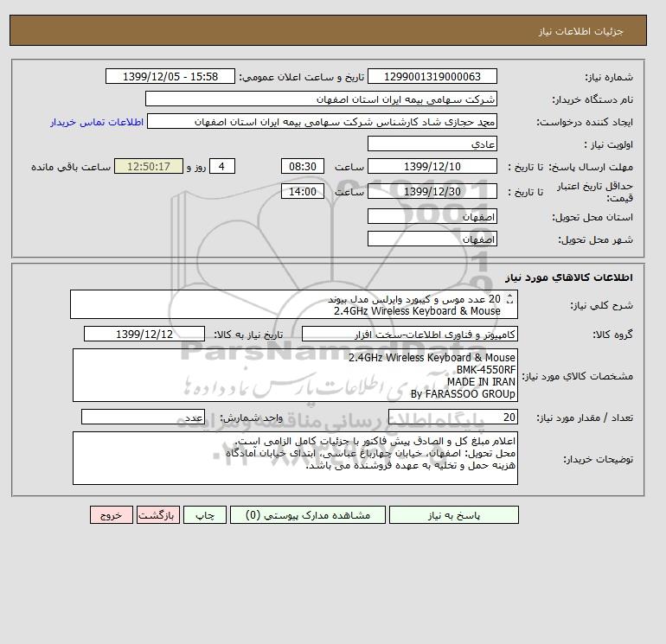
Task: Open مشاهده مدارک پیوستی (0) button
Action: point(308,514)
